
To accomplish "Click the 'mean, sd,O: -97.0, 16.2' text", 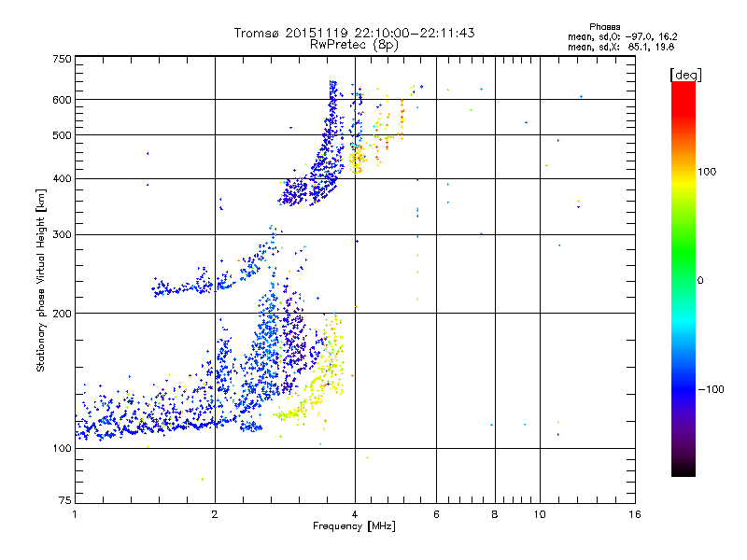I will 622,36.
